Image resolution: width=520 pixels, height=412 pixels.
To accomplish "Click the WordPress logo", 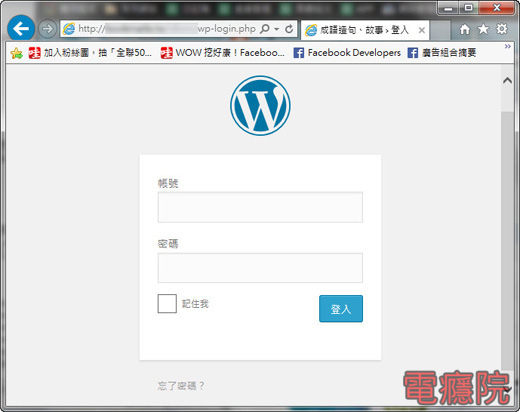I will 260,106.
